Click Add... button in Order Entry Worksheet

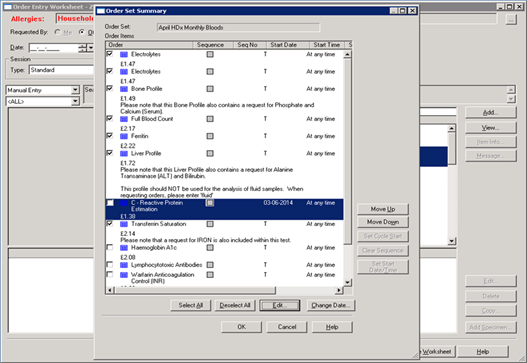[491, 113]
